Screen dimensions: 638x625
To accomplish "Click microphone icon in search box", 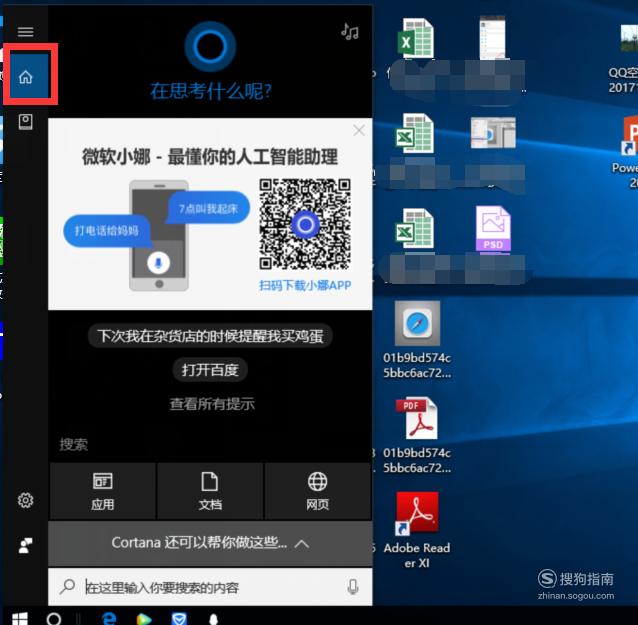I will 353,587.
